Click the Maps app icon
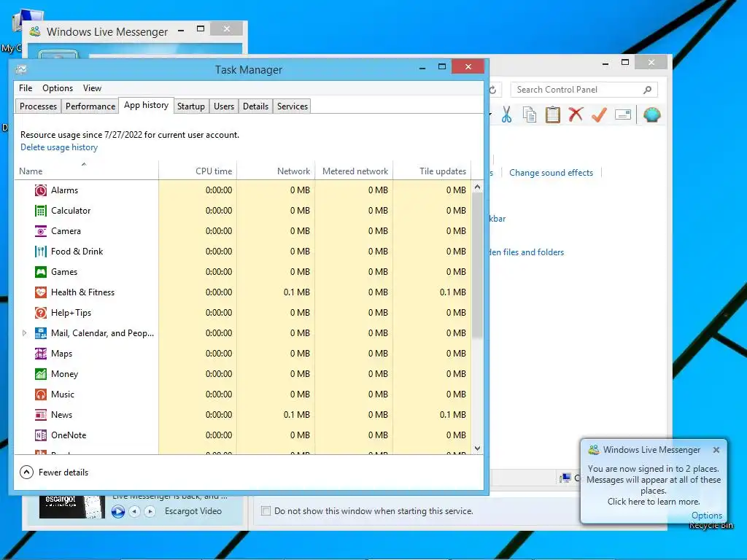 41,354
